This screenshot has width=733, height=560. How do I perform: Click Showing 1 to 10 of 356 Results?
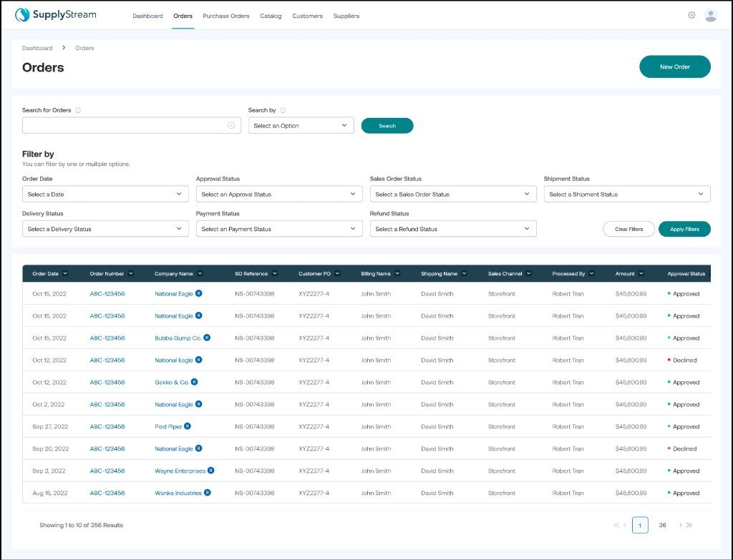[82, 525]
